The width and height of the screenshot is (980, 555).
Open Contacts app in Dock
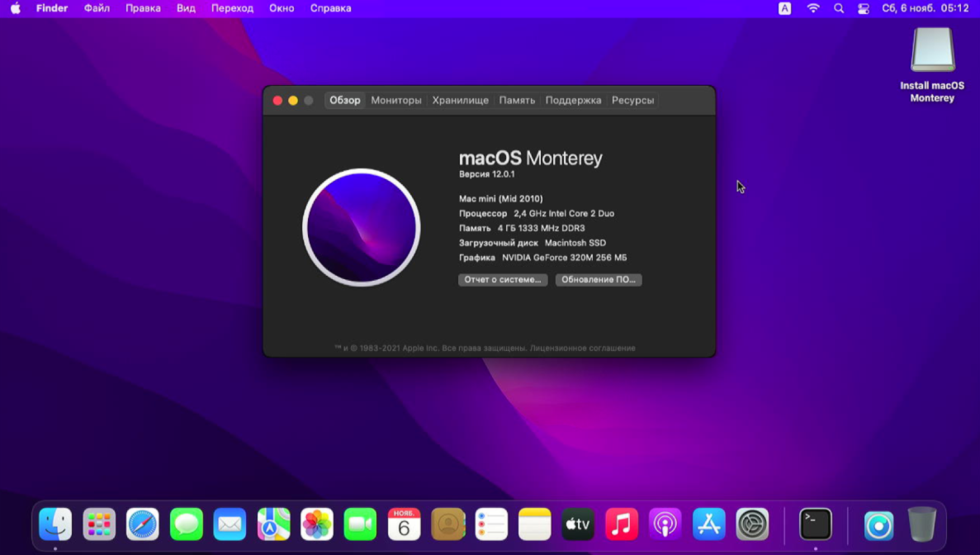(x=447, y=524)
